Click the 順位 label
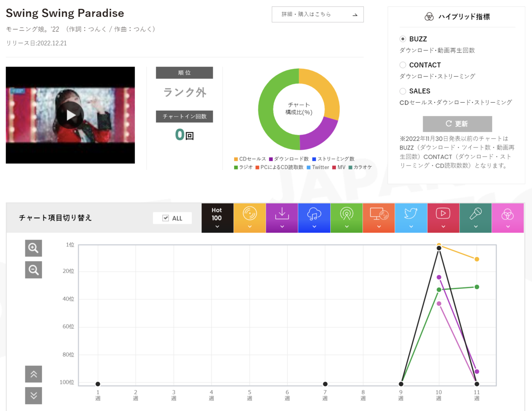The width and height of the screenshot is (532, 411). 184,73
